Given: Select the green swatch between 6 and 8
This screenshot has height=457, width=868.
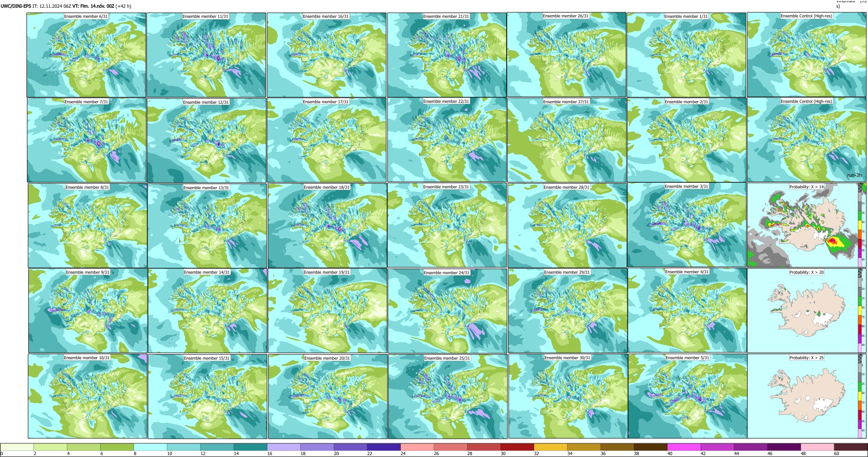Looking at the screenshot, I should [x=117, y=447].
